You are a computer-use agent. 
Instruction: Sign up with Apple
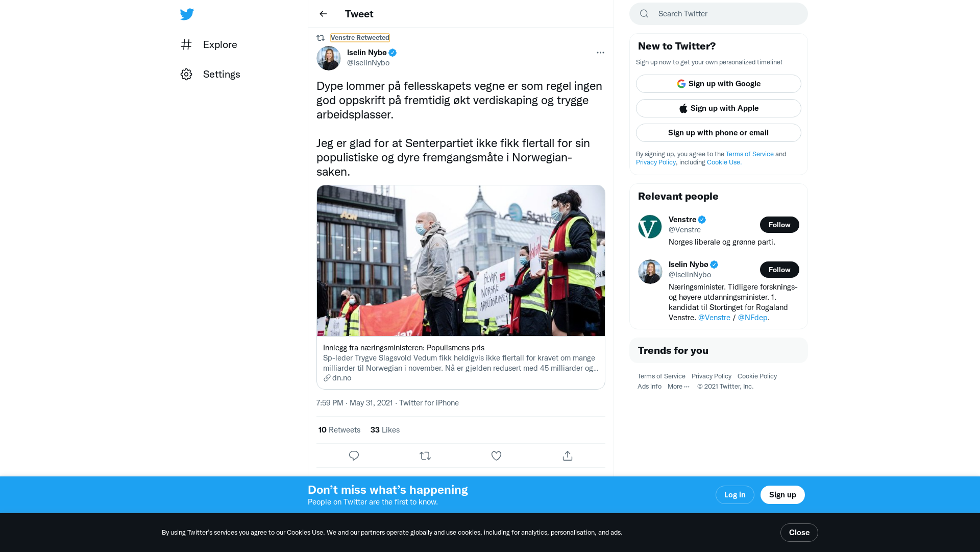click(x=719, y=108)
